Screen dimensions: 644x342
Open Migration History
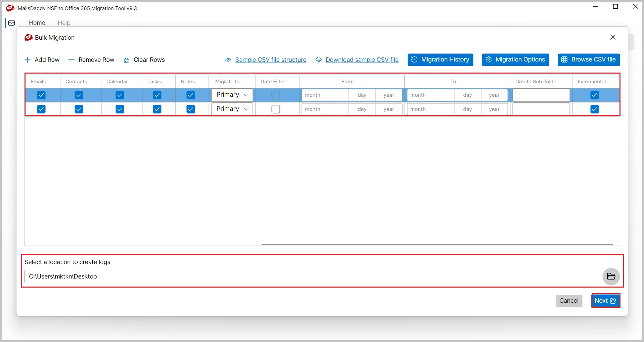[440, 60]
